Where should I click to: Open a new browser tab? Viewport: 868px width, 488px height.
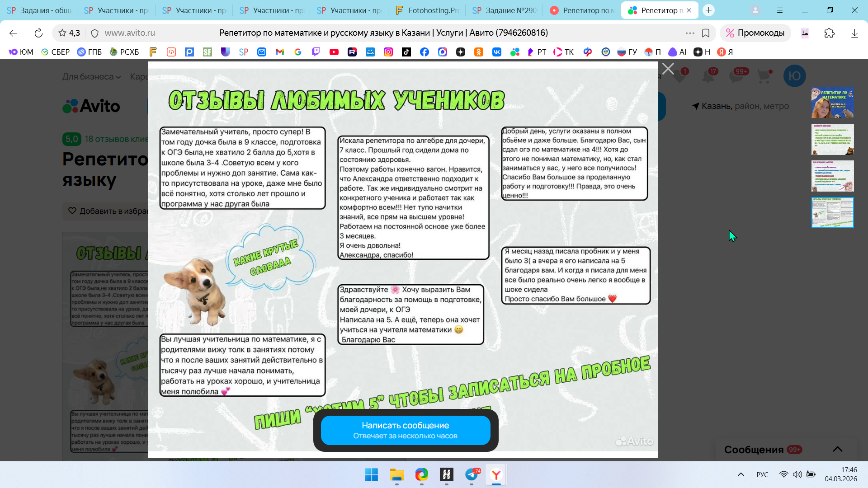[708, 10]
